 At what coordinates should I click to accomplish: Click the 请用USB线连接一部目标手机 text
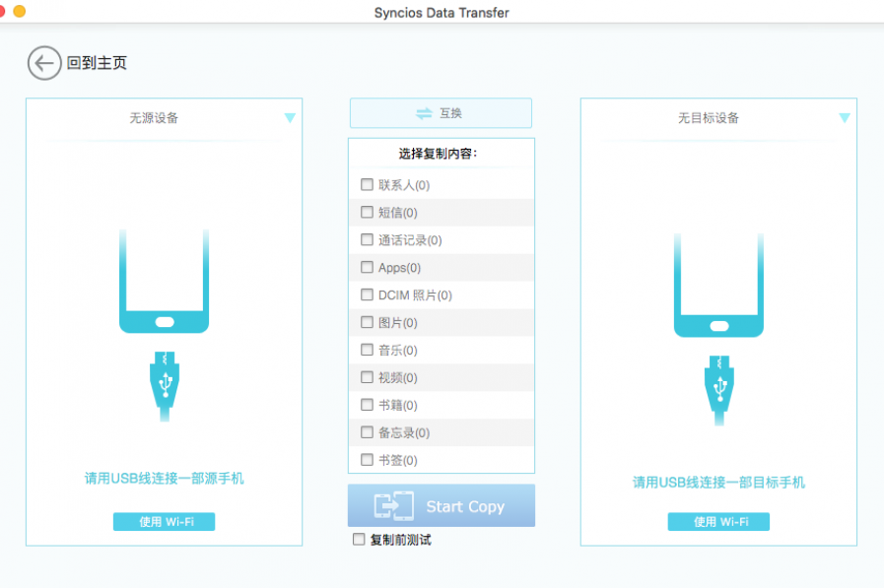(x=718, y=483)
